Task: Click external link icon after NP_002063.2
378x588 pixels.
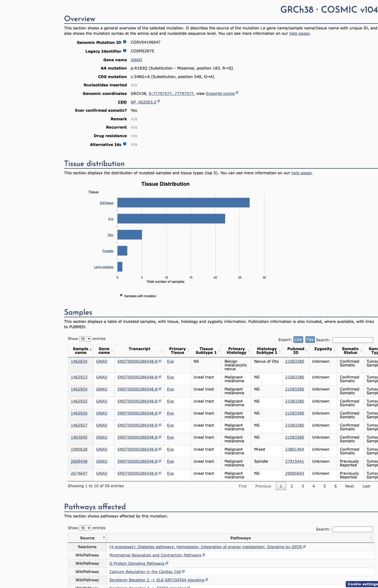Action: (x=159, y=101)
